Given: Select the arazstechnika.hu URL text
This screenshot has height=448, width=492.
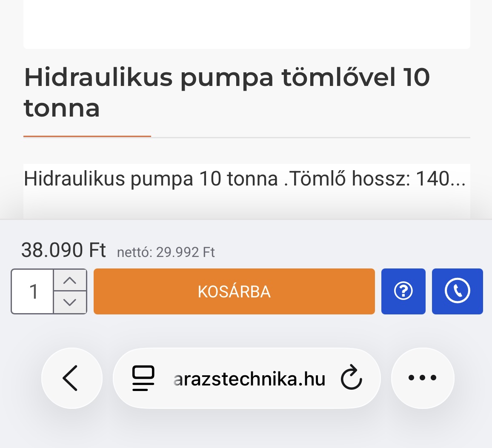Looking at the screenshot, I should [249, 379].
